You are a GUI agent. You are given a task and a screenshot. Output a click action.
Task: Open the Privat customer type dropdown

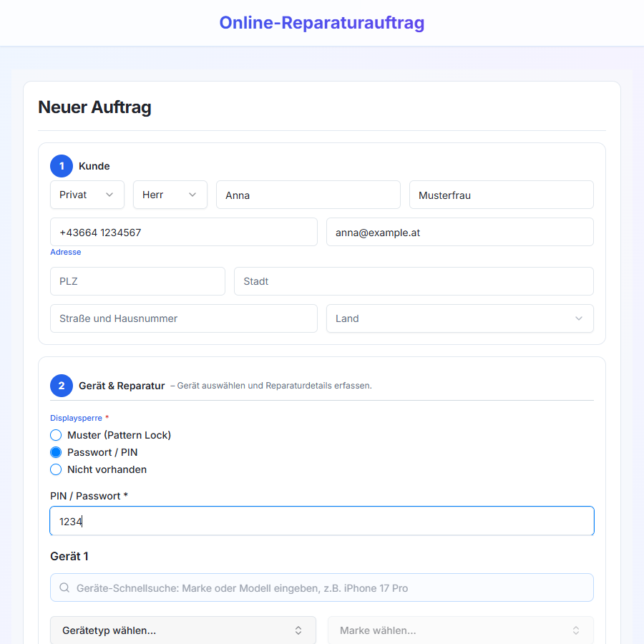point(87,195)
